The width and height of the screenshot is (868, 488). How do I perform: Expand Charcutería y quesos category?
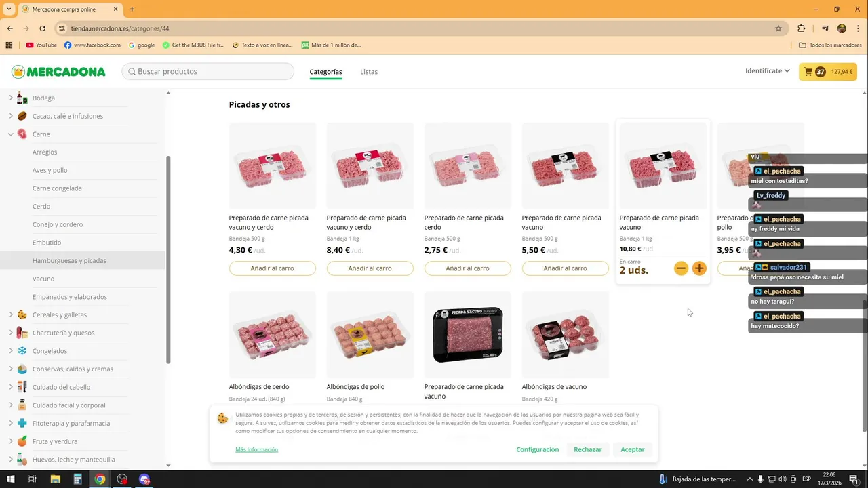[x=11, y=333]
